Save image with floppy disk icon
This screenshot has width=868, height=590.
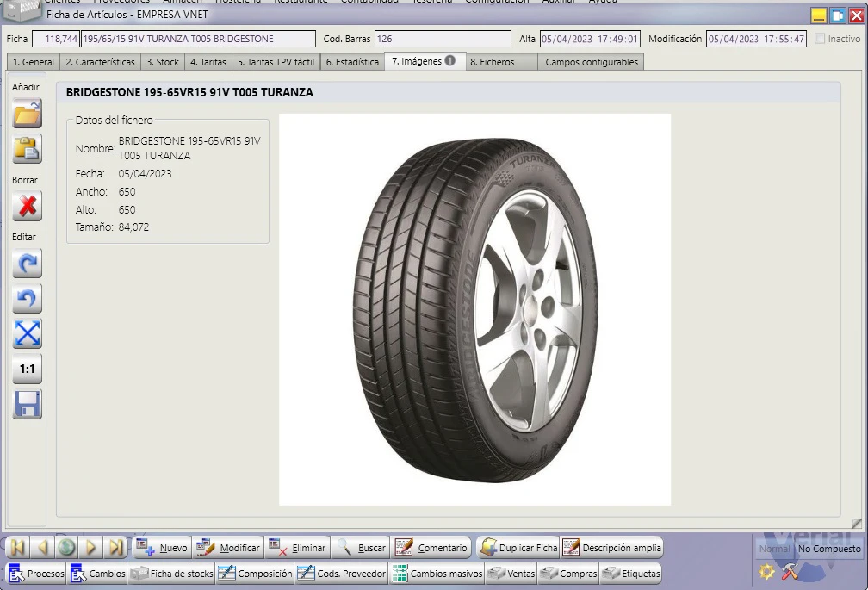tap(28, 405)
